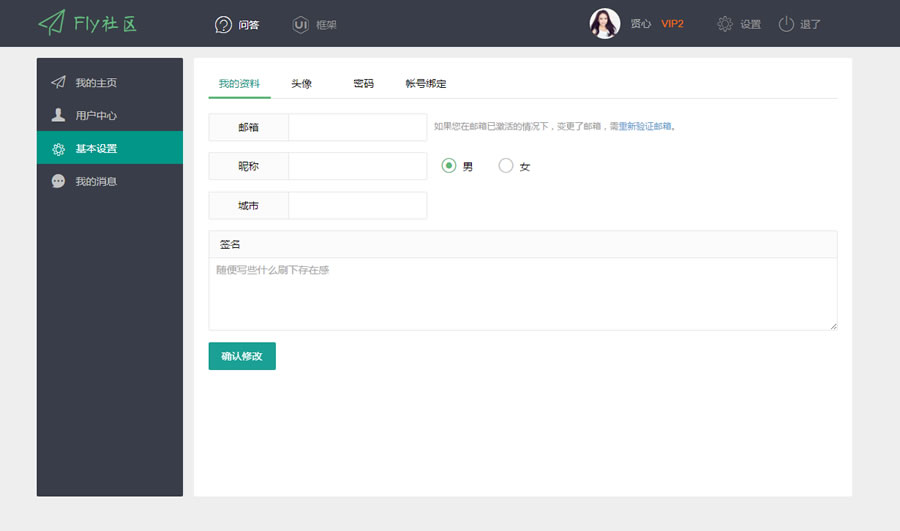Select the 女 radio button
The height and width of the screenshot is (531, 900).
coord(506,166)
